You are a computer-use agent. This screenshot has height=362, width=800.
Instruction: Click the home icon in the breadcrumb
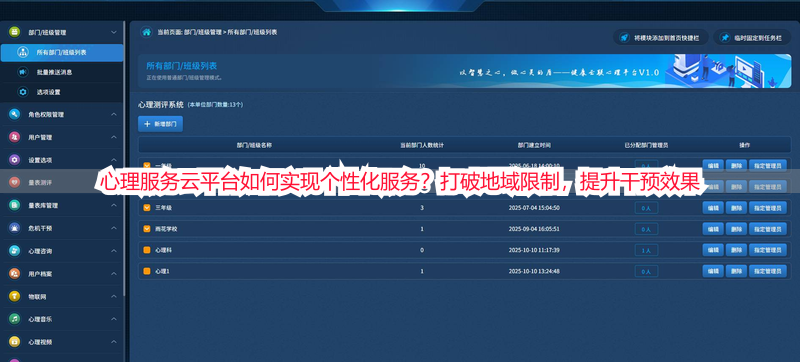(x=146, y=32)
